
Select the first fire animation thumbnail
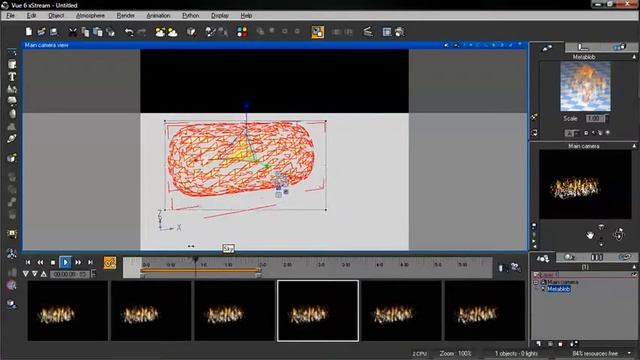coord(68,311)
